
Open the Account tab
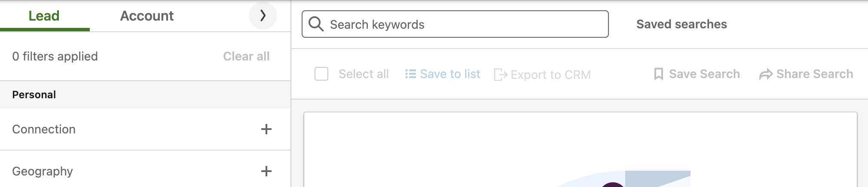147,16
